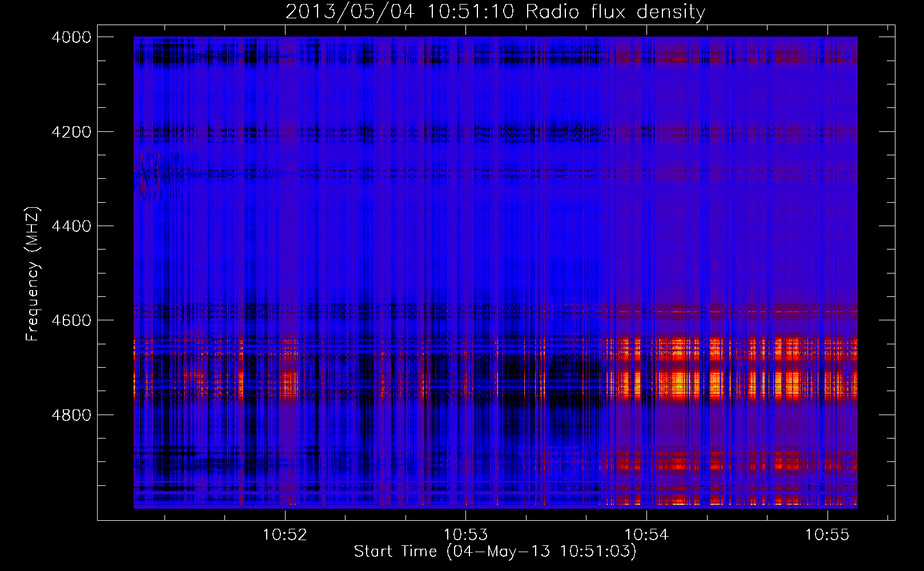The width and height of the screenshot is (924, 571).
Task: Select the 4200 frequency axis label
Action: (x=71, y=132)
